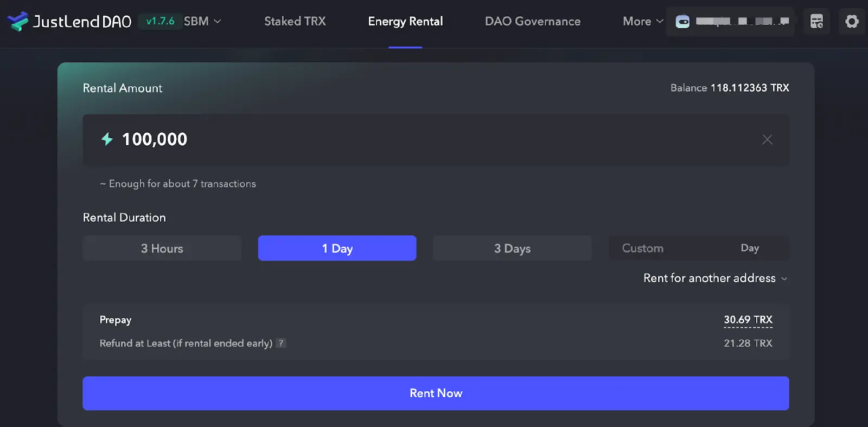Click the Balance 118.112363 TRX text

pyautogui.click(x=730, y=88)
